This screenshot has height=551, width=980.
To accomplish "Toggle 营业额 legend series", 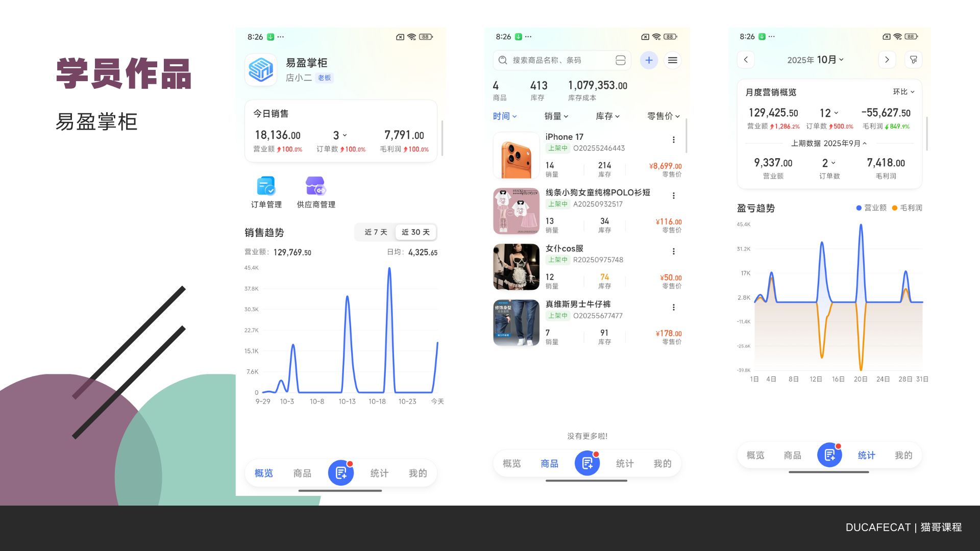I will [x=871, y=208].
